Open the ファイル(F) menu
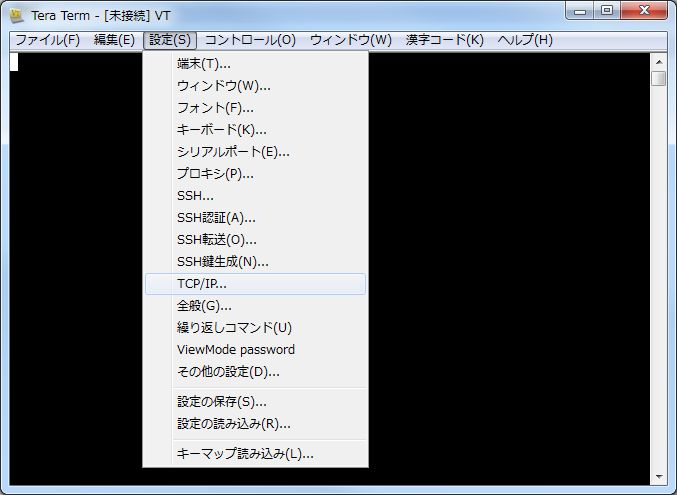677x495 pixels. click(47, 40)
